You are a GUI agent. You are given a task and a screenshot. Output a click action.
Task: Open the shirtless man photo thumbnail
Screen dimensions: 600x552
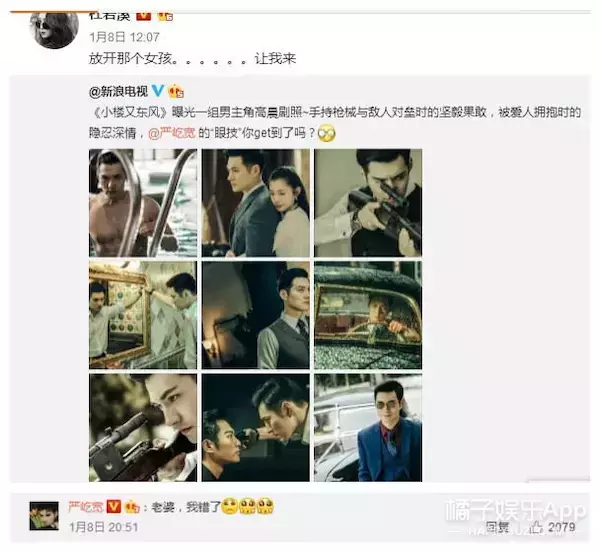point(143,203)
